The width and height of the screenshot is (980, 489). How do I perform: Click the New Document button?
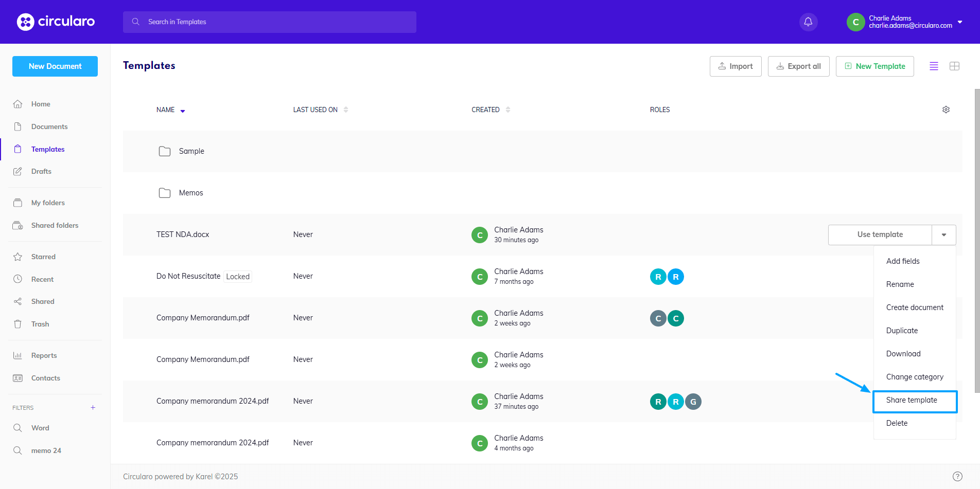55,66
